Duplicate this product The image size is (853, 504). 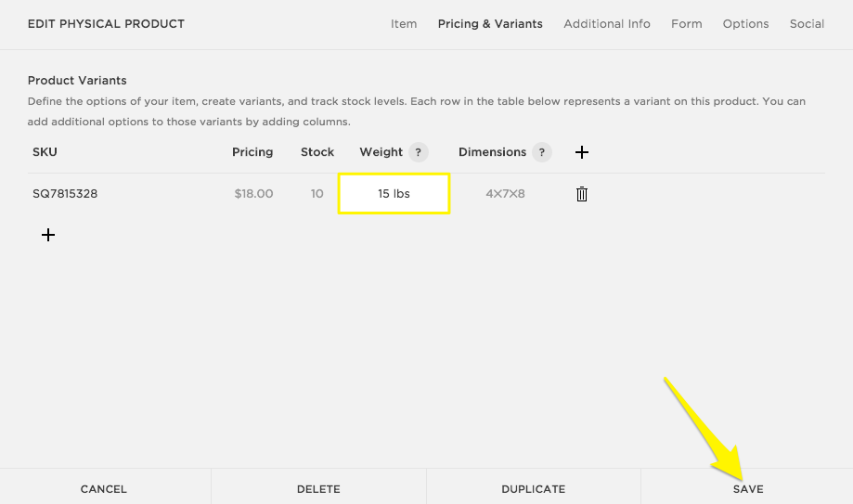(533, 488)
